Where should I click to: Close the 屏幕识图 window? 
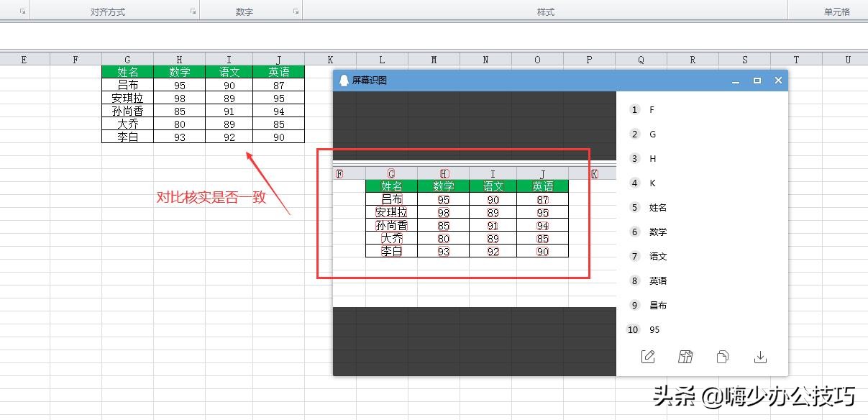(x=778, y=81)
